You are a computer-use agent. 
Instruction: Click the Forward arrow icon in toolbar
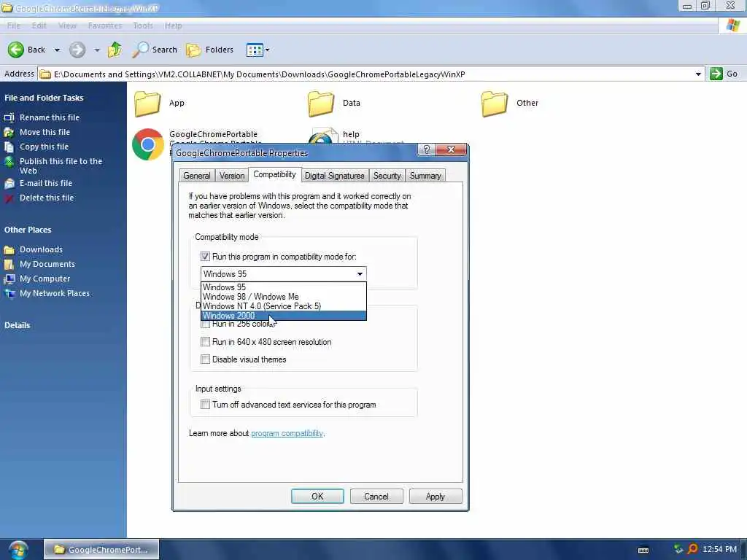tap(77, 50)
